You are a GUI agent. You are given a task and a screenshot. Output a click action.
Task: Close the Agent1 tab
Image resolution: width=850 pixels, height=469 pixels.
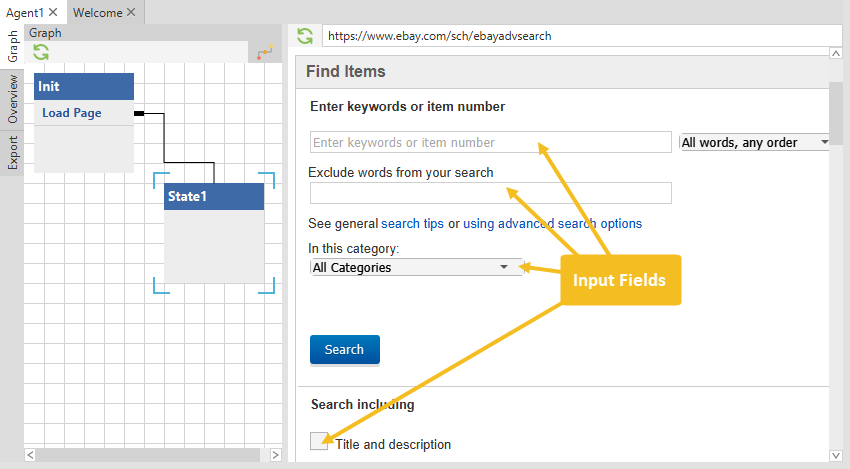click(x=53, y=12)
